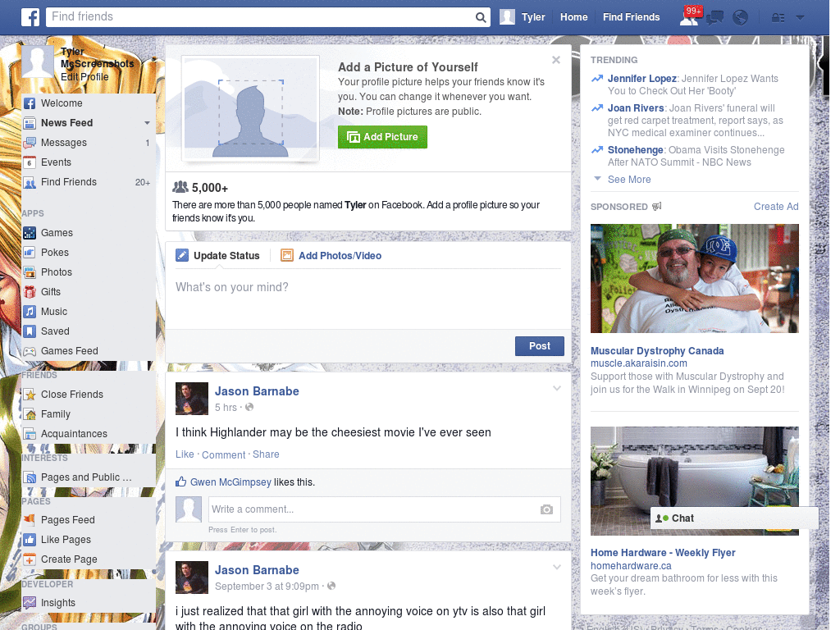Screen dimensions: 840x630
Task: Focus the Find friends search field
Action: [x=260, y=17]
